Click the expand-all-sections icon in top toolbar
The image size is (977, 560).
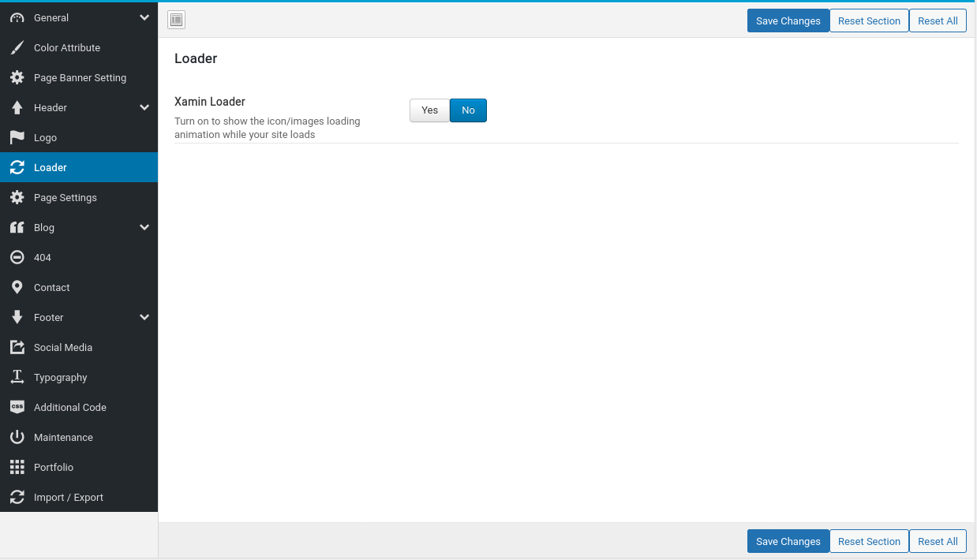177,21
